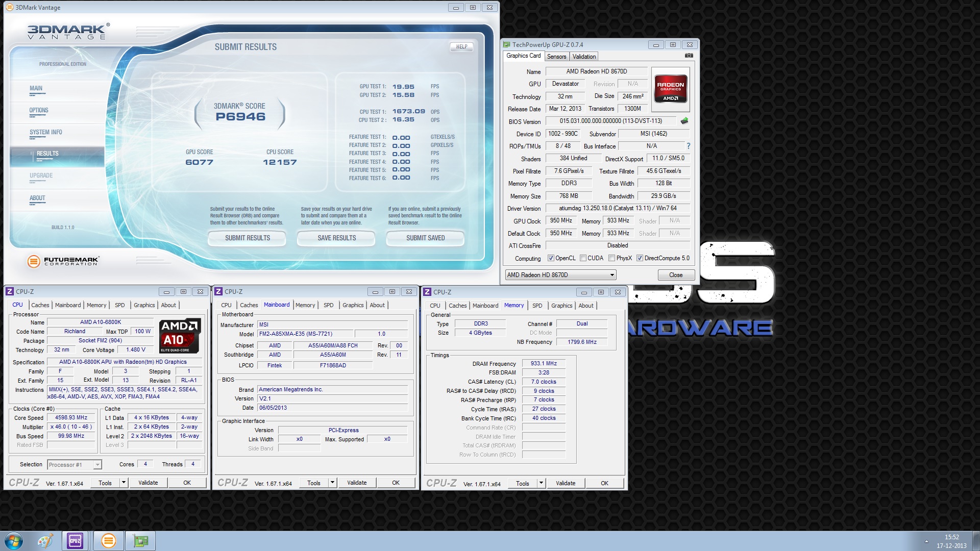Click the SAVE RESULTS button
Viewport: 980px width, 551px height.
tap(337, 238)
